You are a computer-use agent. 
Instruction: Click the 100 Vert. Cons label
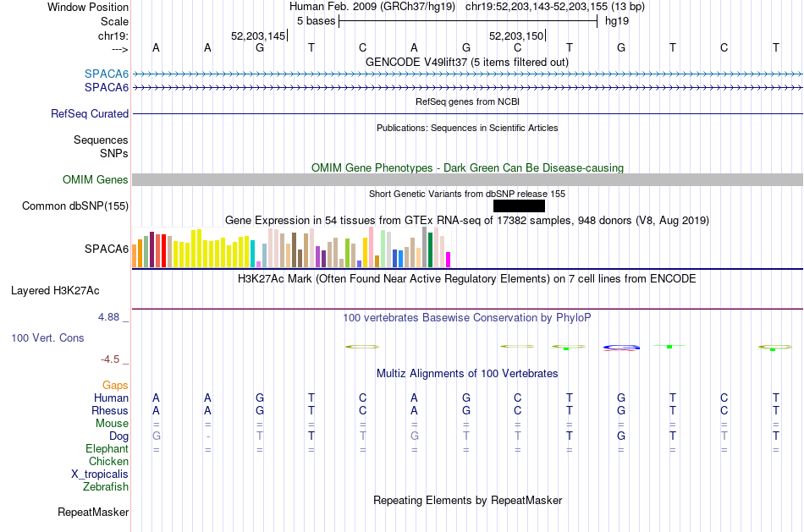47,337
